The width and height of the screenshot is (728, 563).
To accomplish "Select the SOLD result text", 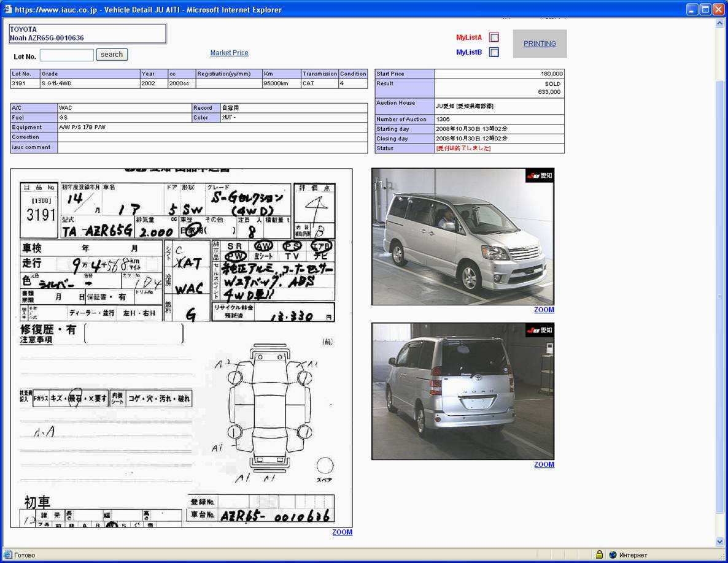I will coord(552,84).
